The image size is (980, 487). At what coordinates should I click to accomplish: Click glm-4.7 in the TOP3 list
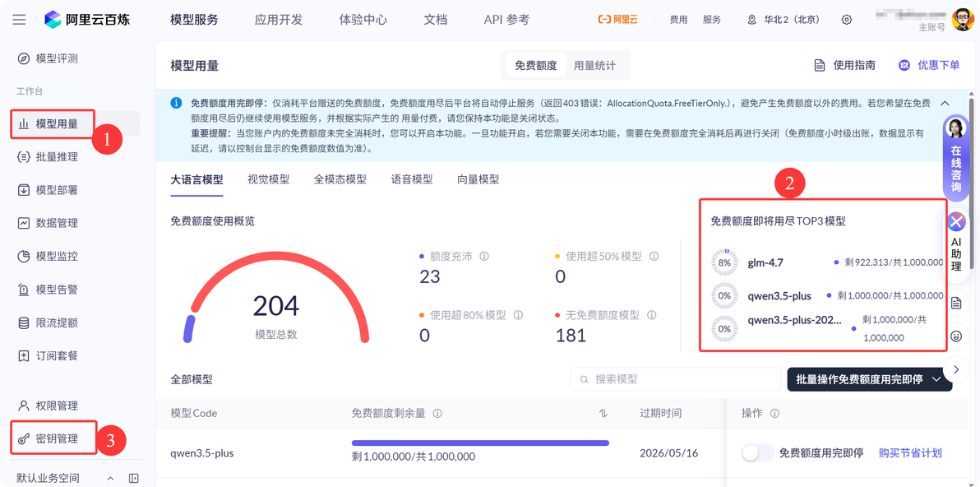coord(765,262)
